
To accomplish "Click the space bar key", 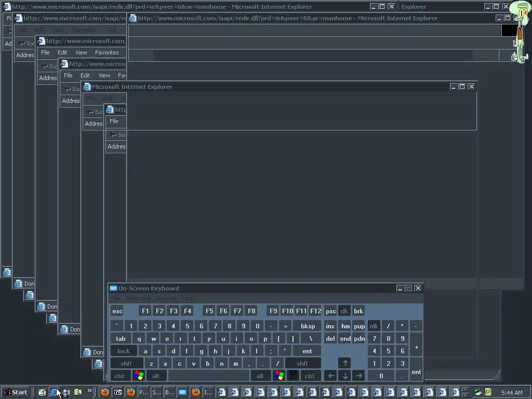I will coord(209,376).
